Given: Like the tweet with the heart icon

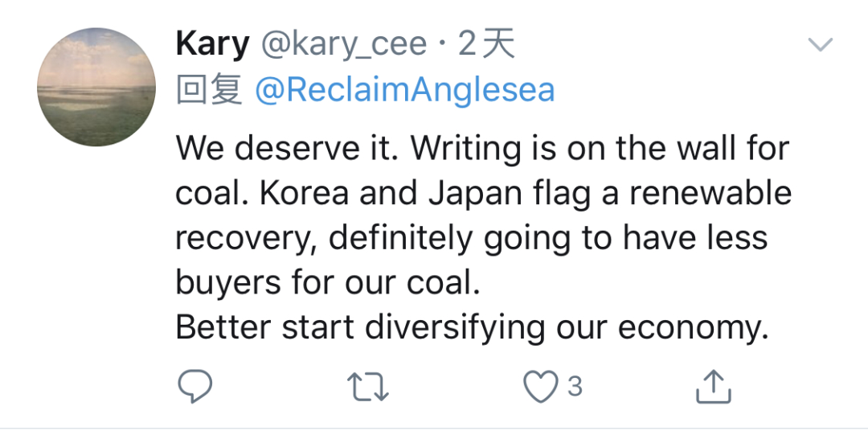Looking at the screenshot, I should click(x=541, y=386).
